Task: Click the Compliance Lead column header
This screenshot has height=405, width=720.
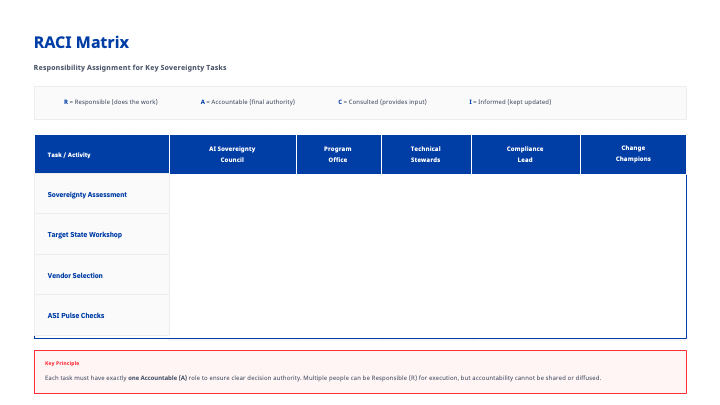Action: (x=525, y=154)
